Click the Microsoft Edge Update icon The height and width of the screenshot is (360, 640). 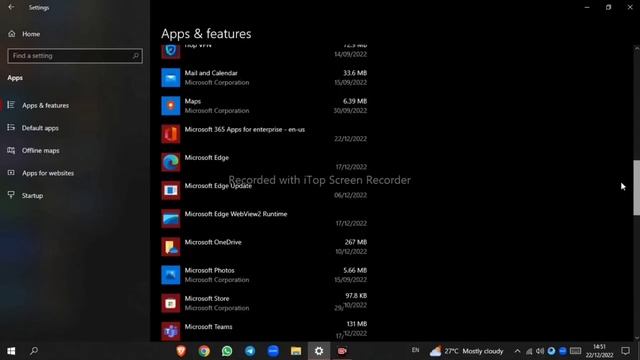tap(171, 191)
